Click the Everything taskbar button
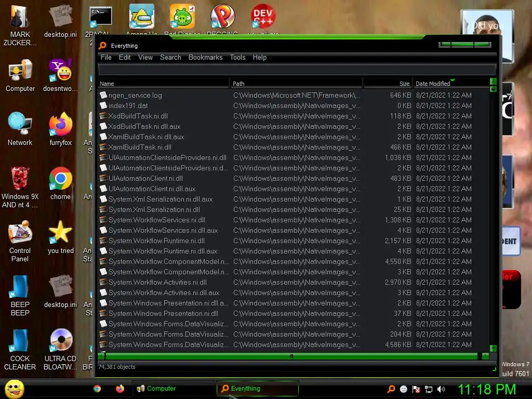The image size is (532, 399). [x=258, y=389]
